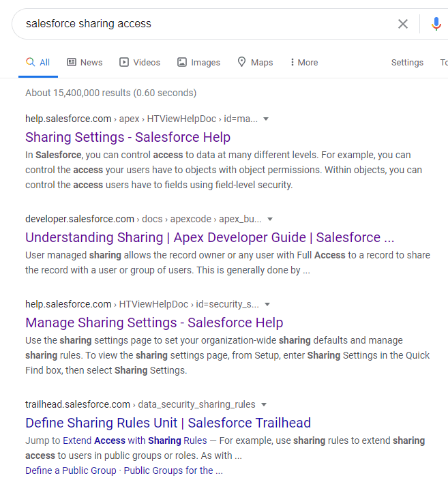Click the About 15,400,000 results text
Image resolution: width=448 pixels, height=480 pixels.
[111, 93]
